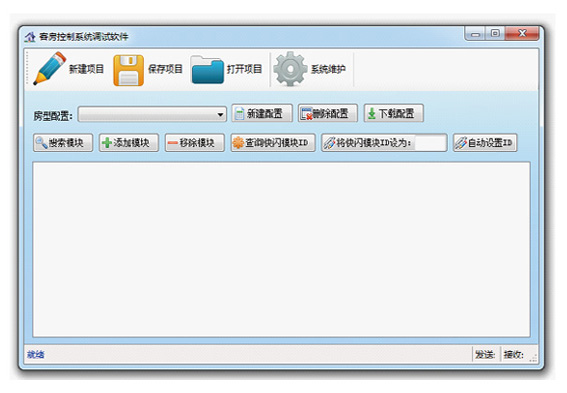Click the 查询快闪模块ID button
Screen dimensions: 567x393
tap(273, 143)
